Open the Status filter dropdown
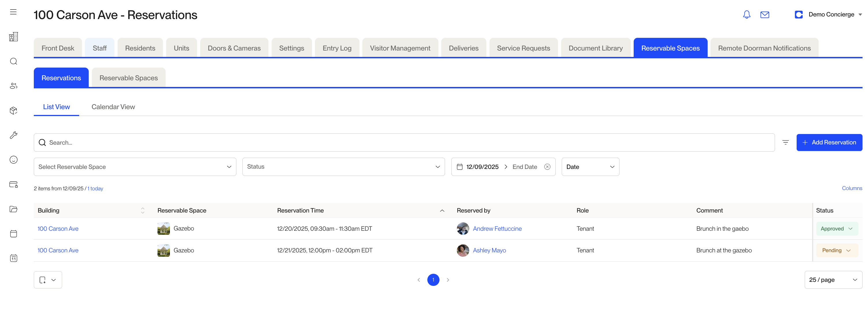Screen dimensions: 868x309 (343, 166)
